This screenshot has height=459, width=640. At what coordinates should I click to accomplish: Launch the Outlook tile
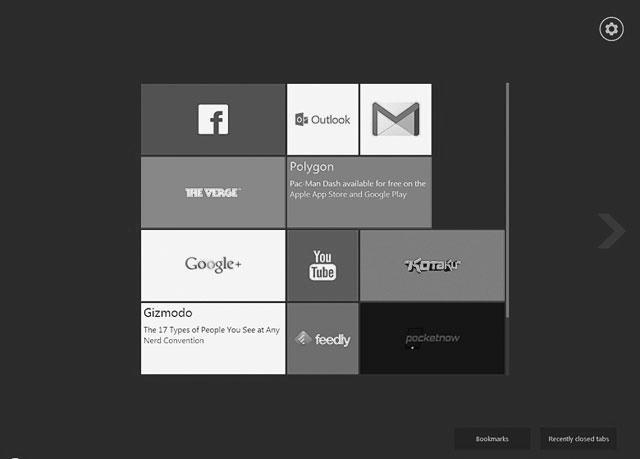click(x=322, y=119)
